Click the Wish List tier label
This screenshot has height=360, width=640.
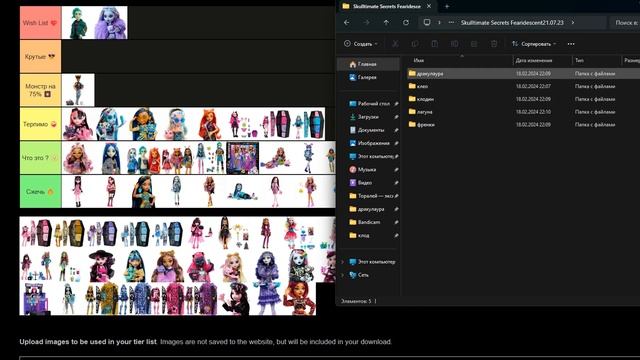tap(40, 23)
